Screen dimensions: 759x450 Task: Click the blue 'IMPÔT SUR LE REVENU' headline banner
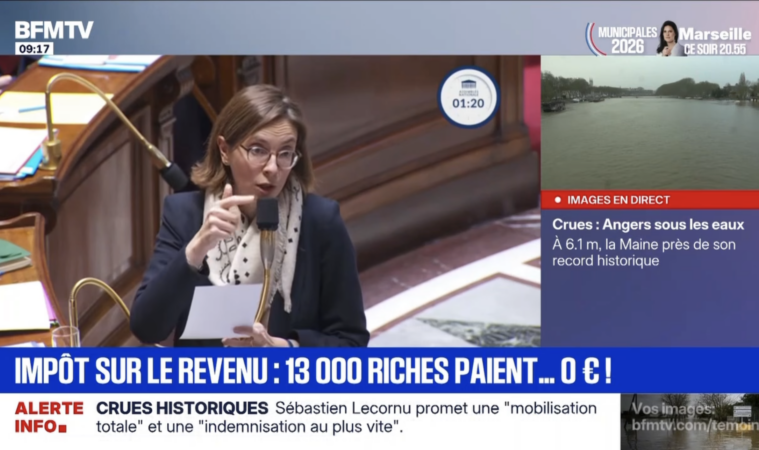point(310,371)
